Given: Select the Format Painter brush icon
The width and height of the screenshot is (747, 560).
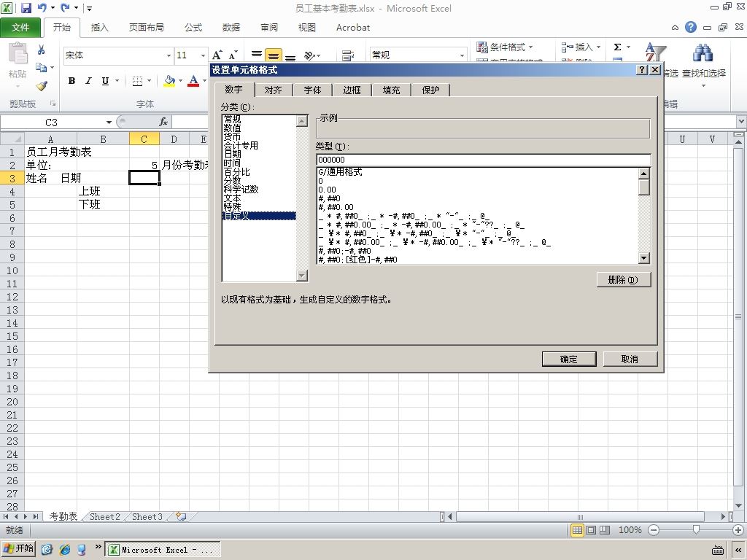Looking at the screenshot, I should click(42, 86).
